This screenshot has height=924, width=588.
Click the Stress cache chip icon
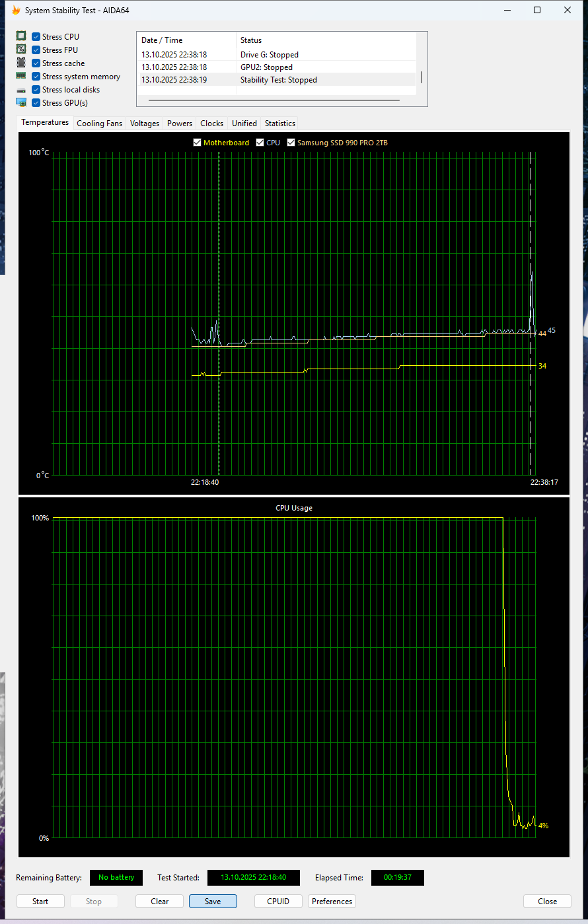(x=21, y=62)
